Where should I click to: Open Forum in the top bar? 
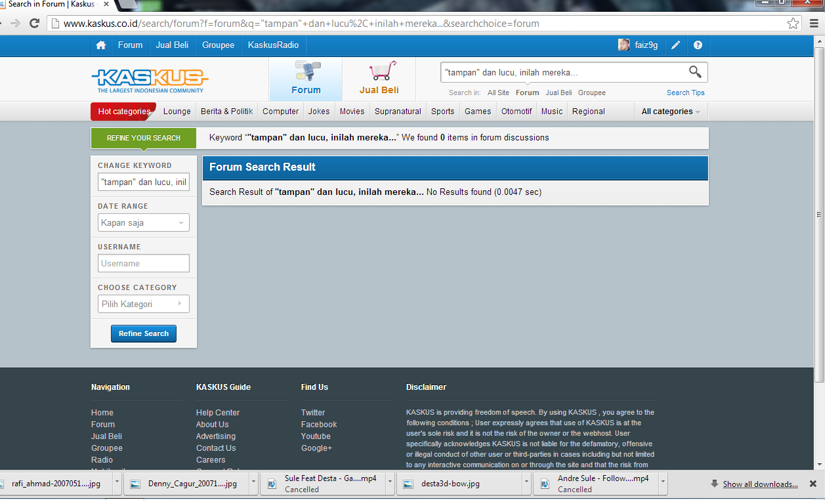pos(130,45)
